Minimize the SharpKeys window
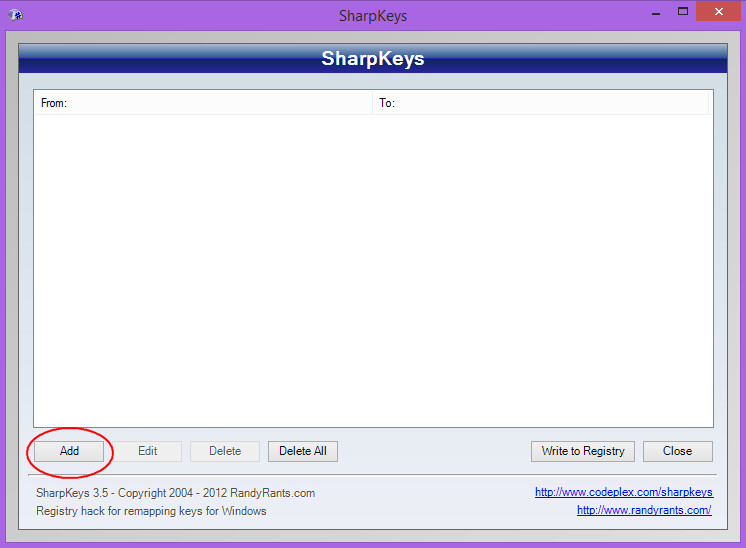This screenshot has height=548, width=746. tap(656, 13)
